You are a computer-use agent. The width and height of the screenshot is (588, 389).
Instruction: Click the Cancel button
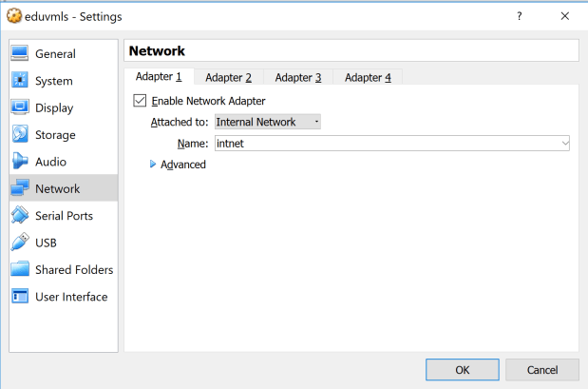(542, 369)
